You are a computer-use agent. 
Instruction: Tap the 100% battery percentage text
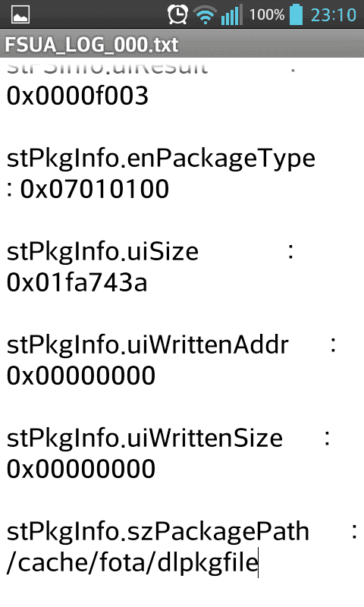click(x=267, y=15)
